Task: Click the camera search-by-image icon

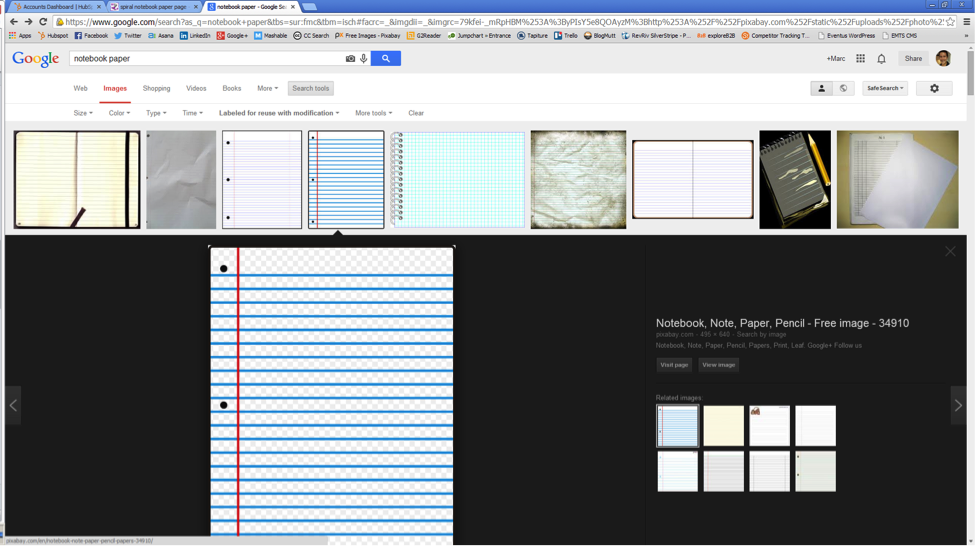Action: (x=350, y=59)
